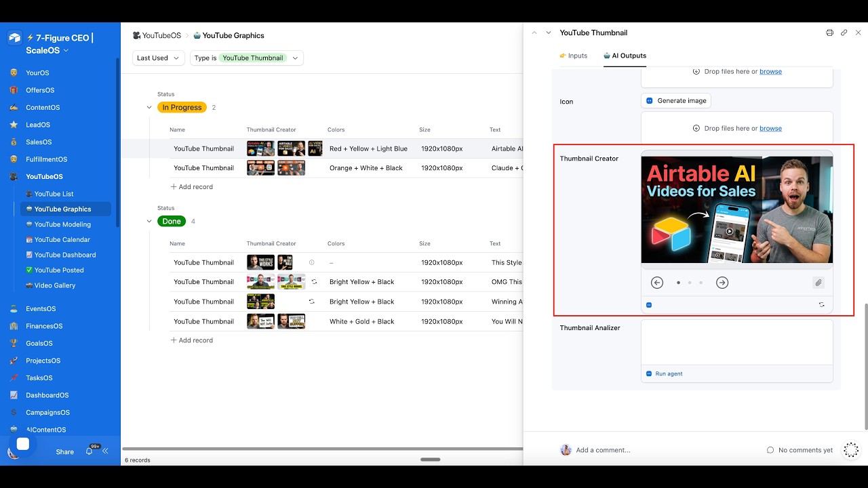Switch to the Inputs tab
The height and width of the screenshot is (488, 868).
tap(574, 56)
